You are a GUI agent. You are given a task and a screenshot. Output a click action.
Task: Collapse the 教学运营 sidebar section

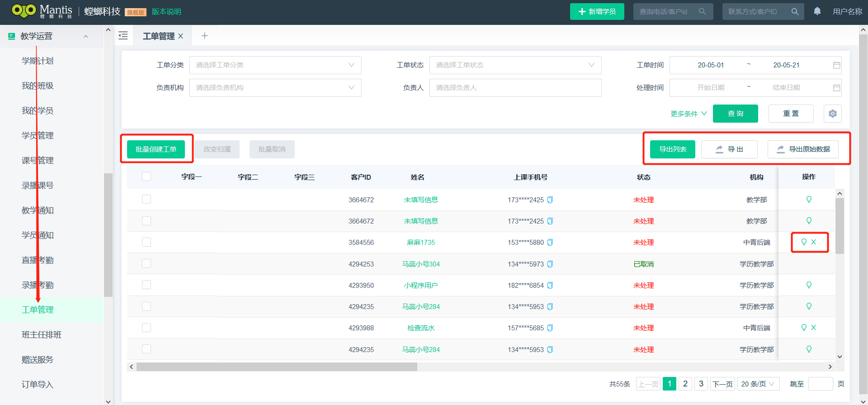click(x=86, y=36)
